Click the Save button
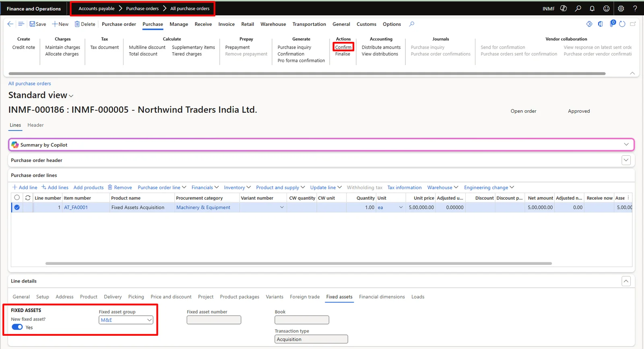Image resolution: width=644 pixels, height=349 pixels. [x=38, y=24]
